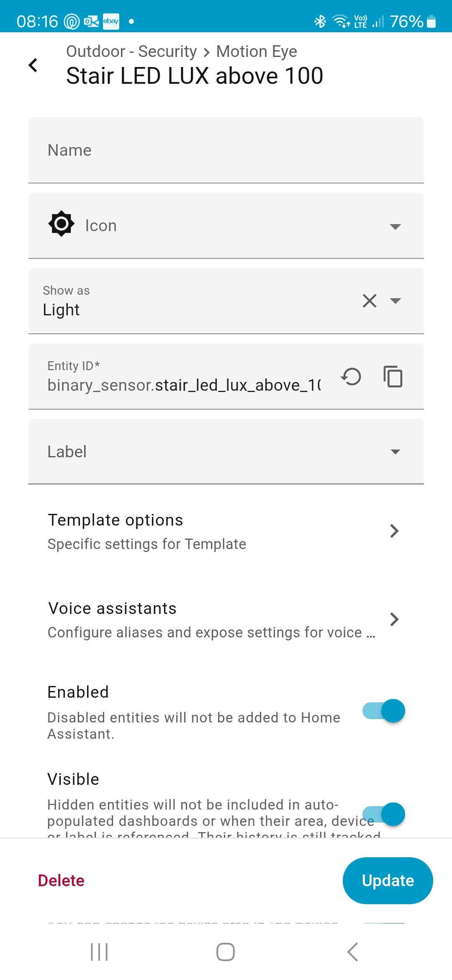Tap the Update button
This screenshot has width=452, height=980.
388,880
